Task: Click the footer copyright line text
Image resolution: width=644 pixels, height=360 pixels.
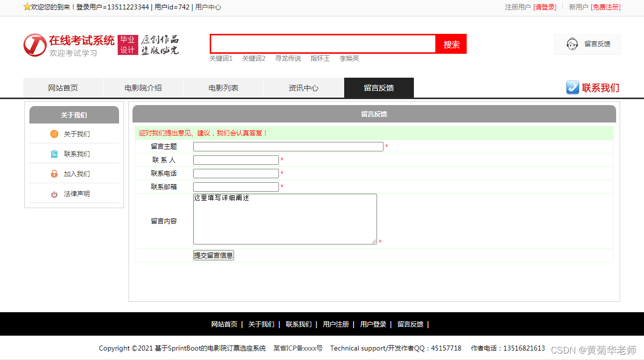Action: [182, 349]
